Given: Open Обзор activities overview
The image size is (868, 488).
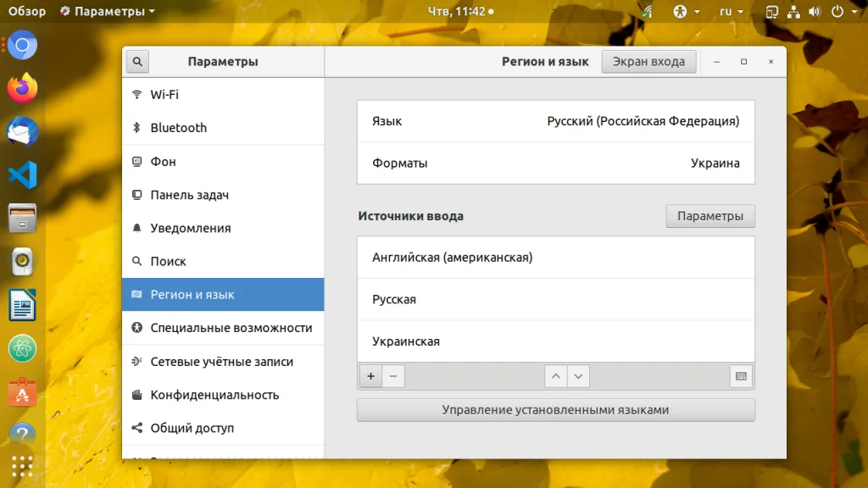Looking at the screenshot, I should (26, 11).
